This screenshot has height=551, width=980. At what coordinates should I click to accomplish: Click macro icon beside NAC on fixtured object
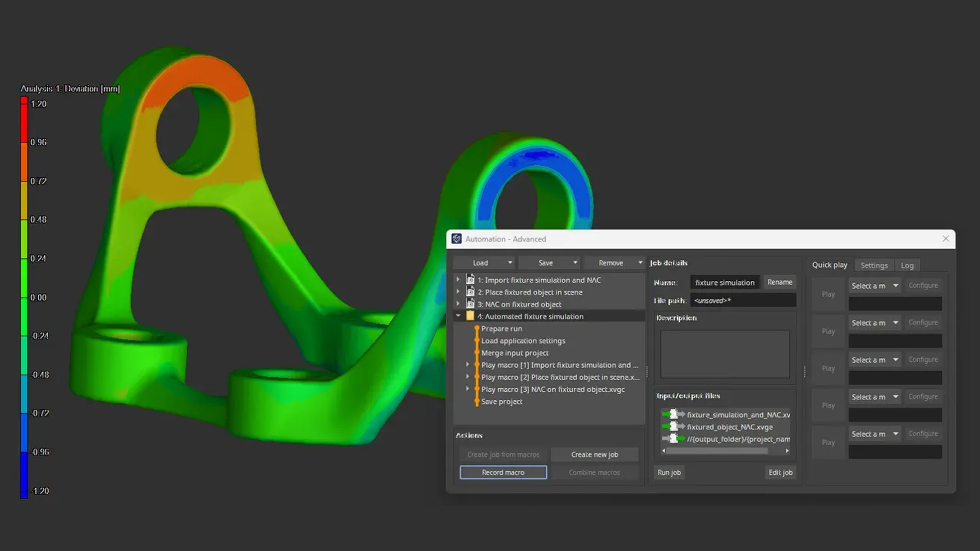click(x=470, y=304)
